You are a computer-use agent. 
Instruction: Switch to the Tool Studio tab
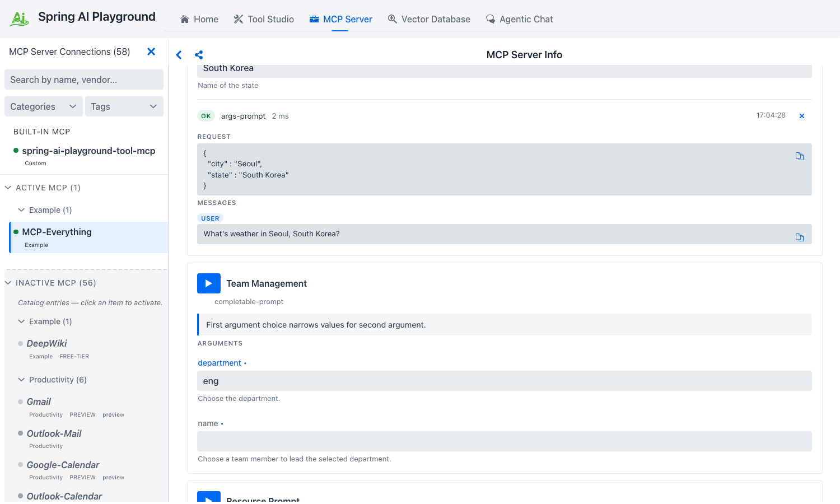[x=264, y=19]
